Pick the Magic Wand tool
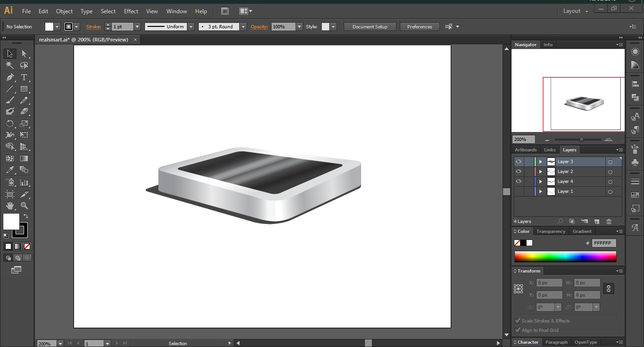Screen dimensions: 644x347 point(10,66)
